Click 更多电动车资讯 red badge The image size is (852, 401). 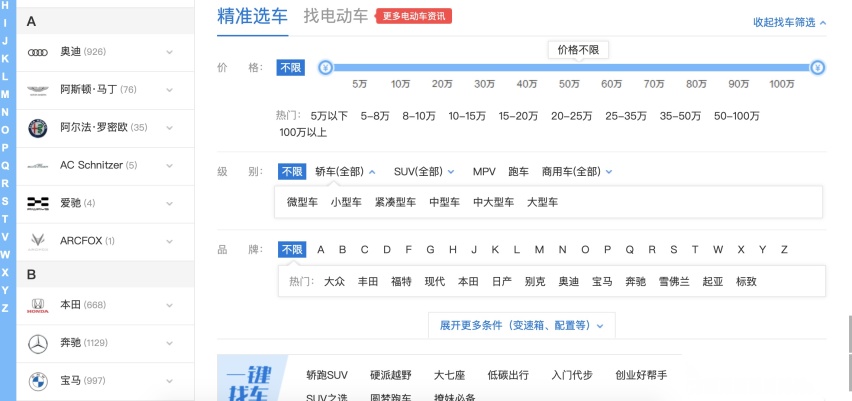click(x=414, y=16)
